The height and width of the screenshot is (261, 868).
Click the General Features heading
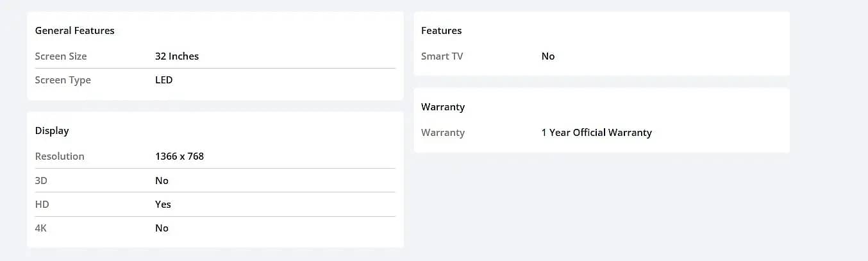click(74, 30)
